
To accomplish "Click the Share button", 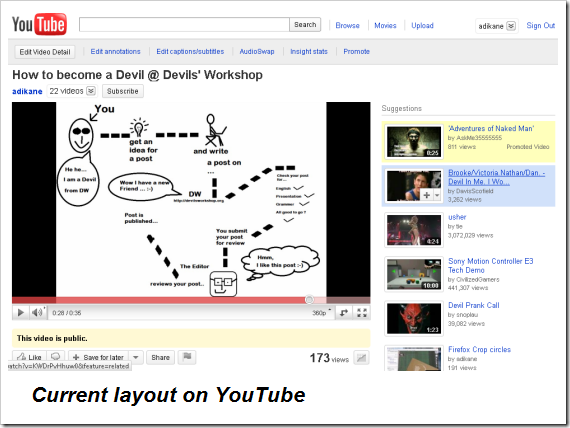I will pos(160,357).
